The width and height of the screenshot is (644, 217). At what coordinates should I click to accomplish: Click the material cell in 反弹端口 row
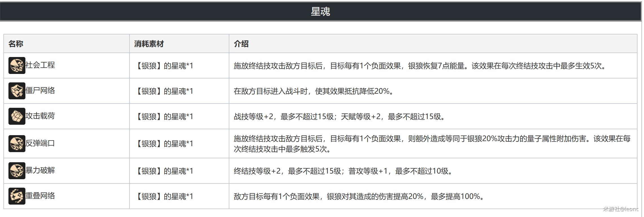pyautogui.click(x=179, y=144)
